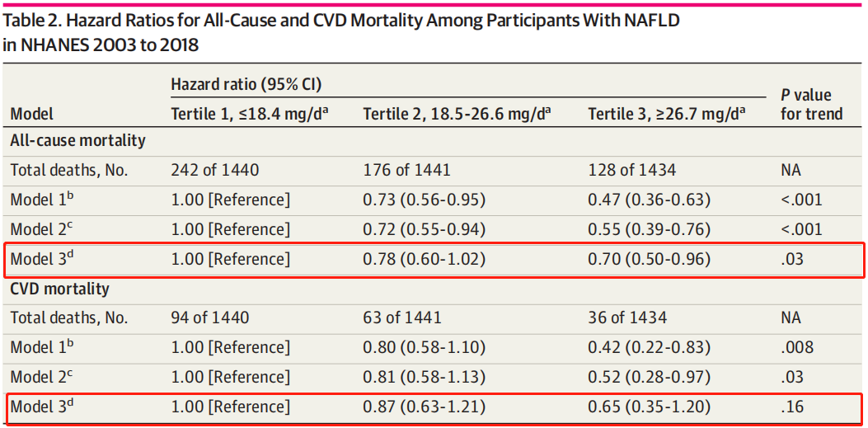
Task: Click the "CVD mortality" section label
Action: click(59, 289)
